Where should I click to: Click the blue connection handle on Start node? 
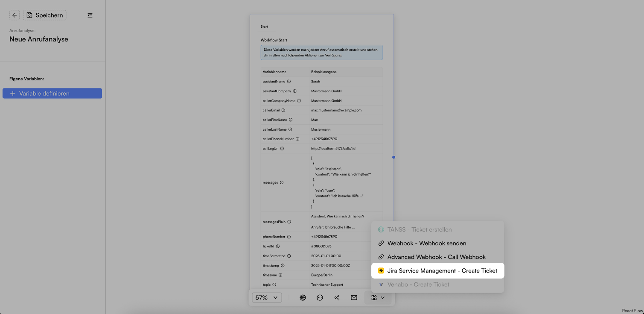click(393, 157)
